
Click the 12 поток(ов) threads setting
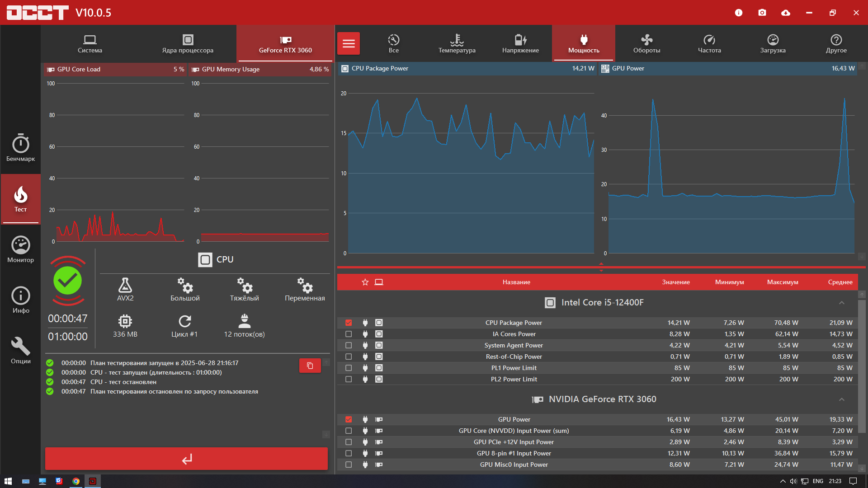[x=244, y=326]
